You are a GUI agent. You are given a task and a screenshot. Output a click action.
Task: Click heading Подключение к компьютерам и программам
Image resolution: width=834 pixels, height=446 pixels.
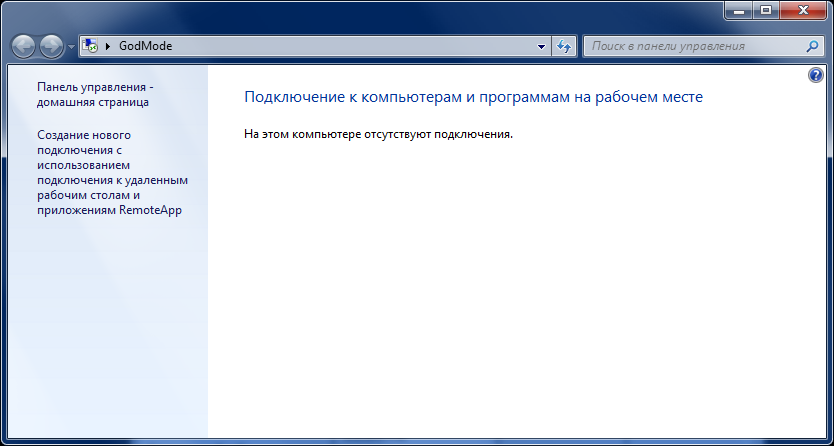pos(473,97)
